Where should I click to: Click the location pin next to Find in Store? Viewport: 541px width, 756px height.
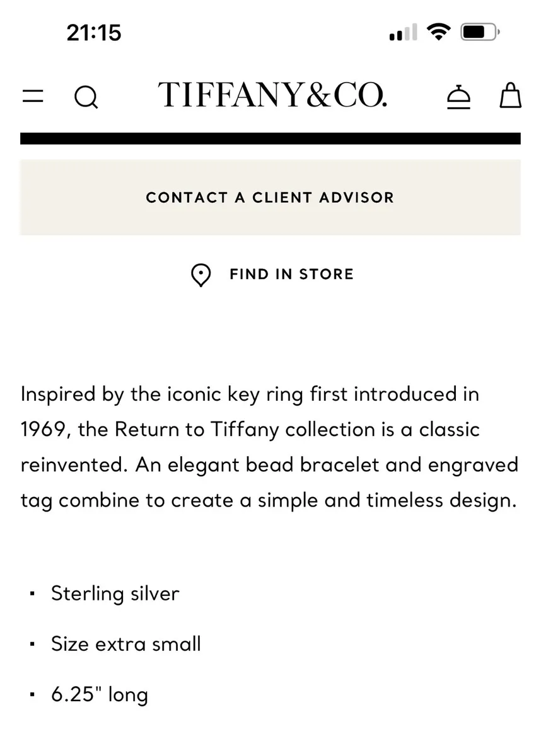(x=201, y=275)
